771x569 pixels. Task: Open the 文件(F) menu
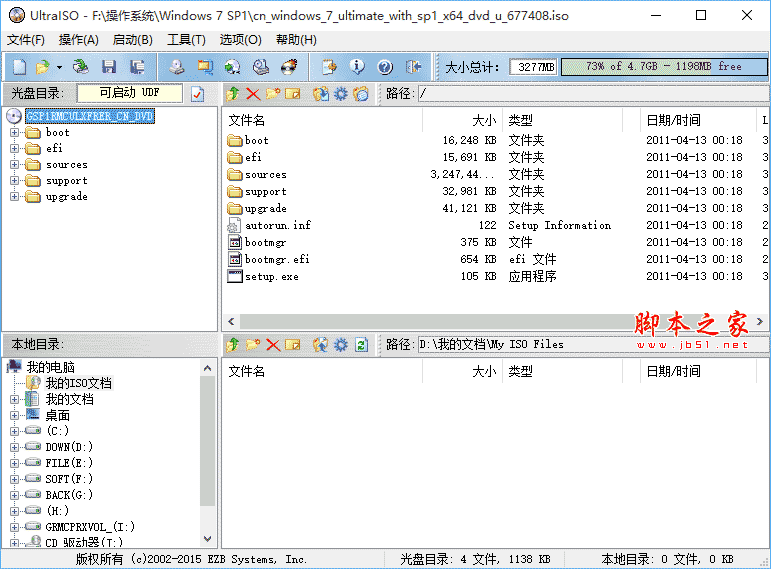[x=26, y=40]
